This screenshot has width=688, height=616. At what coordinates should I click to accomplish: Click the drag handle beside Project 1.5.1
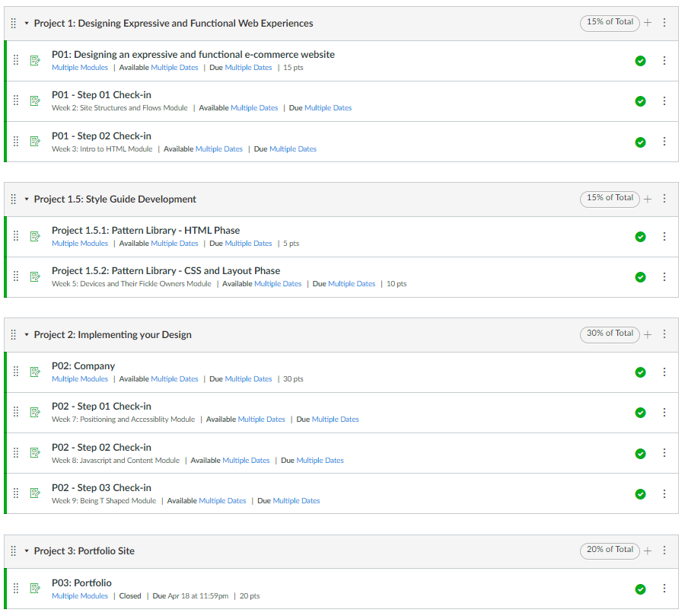pyautogui.click(x=15, y=236)
